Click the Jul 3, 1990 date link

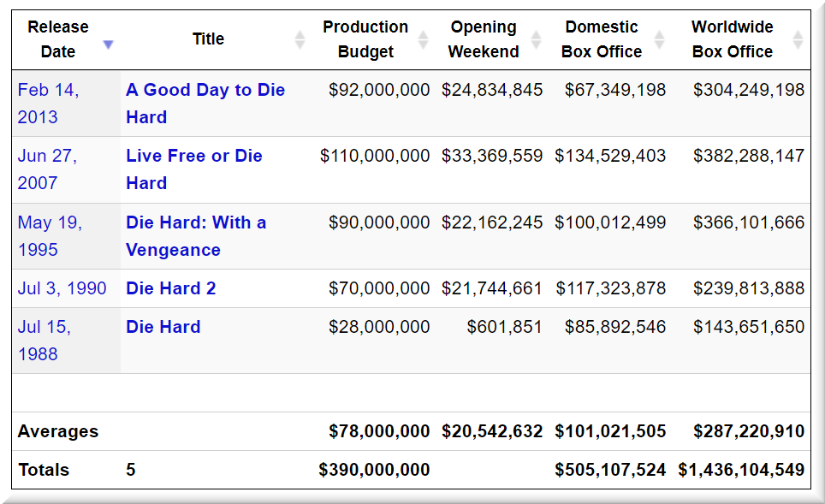[62, 288]
